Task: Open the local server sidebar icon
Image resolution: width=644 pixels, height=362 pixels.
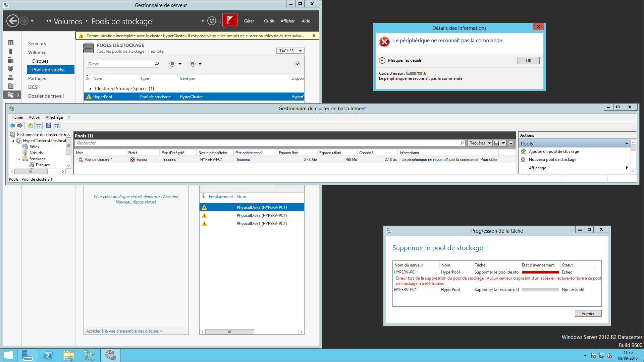Action: (11, 51)
